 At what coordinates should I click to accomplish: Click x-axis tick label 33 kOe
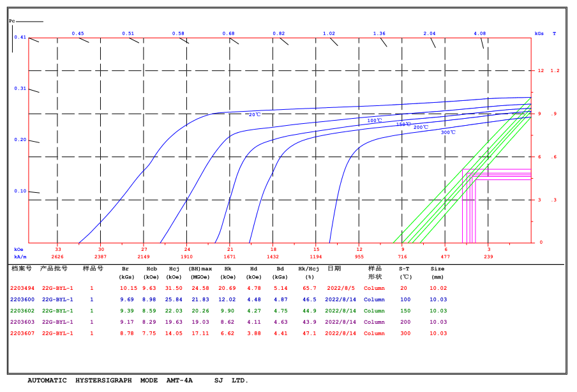58,250
